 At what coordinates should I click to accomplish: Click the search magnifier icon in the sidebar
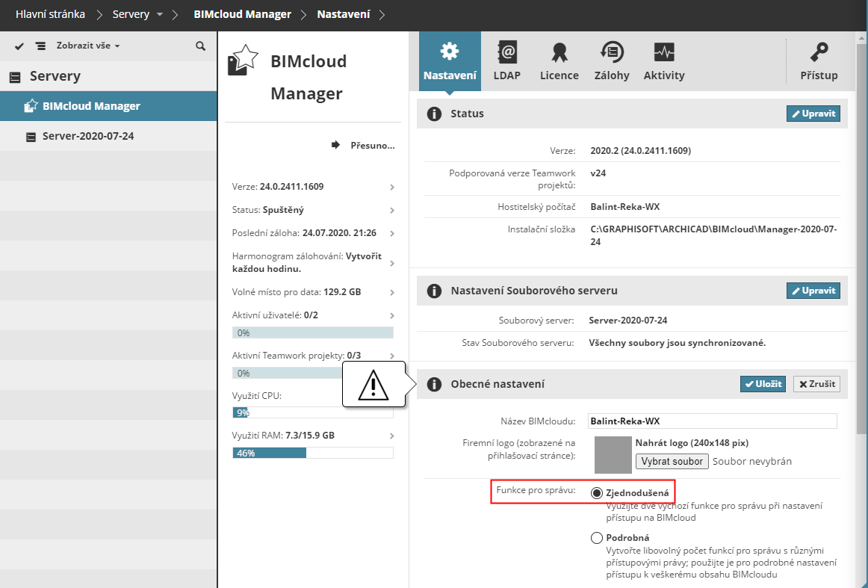pos(200,46)
